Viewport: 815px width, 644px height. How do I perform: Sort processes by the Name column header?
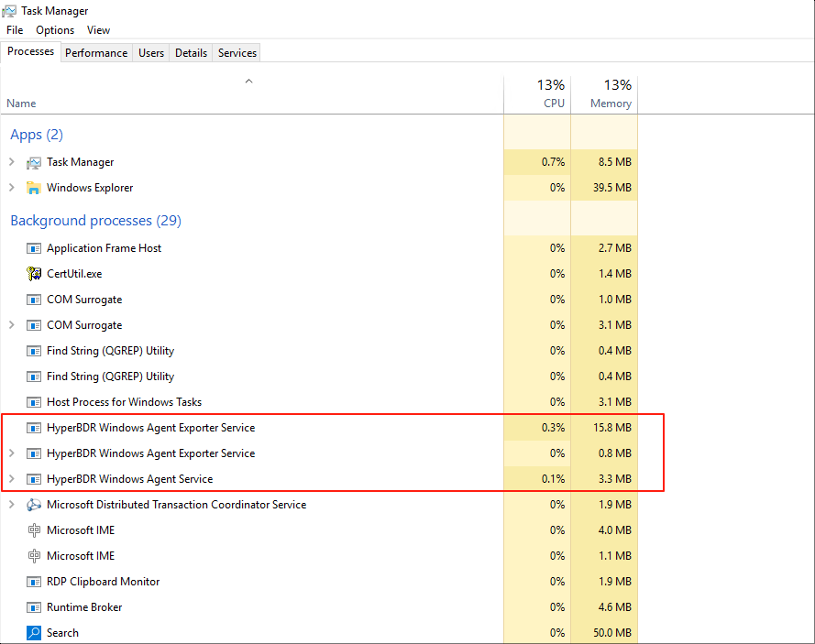[252, 94]
